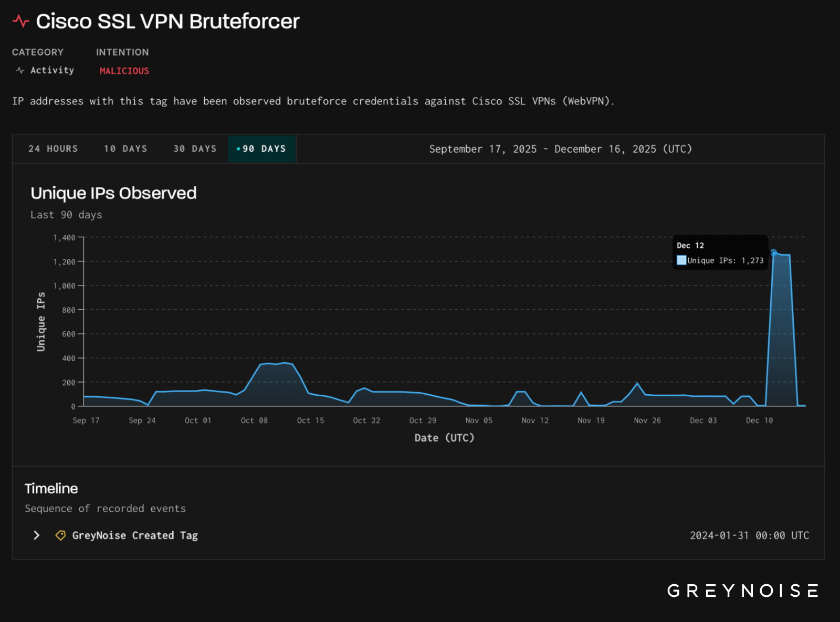
Task: Expand the GreyNoise Created Tag timeline entry
Action: tap(36, 535)
